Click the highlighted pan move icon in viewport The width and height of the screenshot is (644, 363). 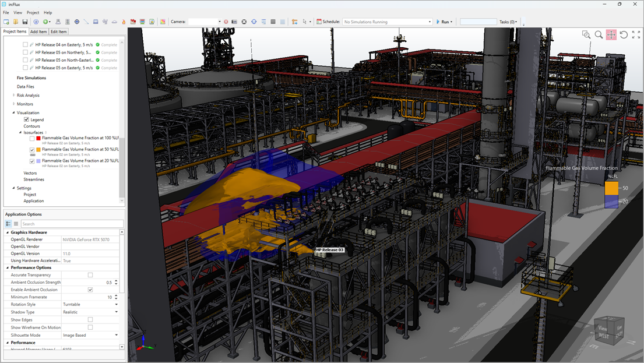[611, 35]
